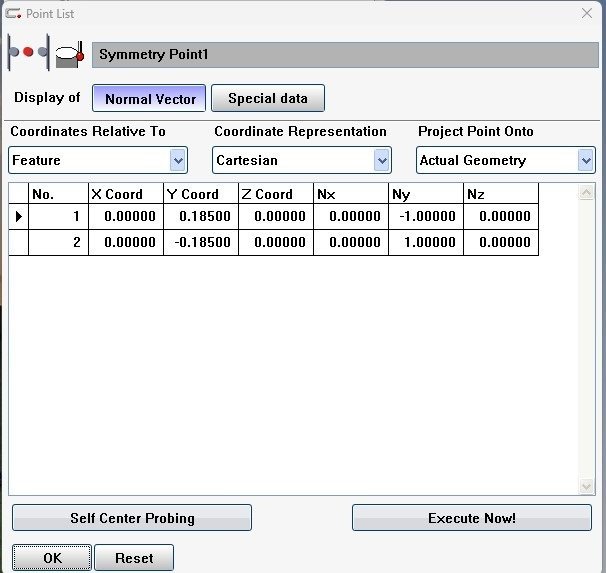Confirm with the OK button
This screenshot has height=573, width=606.
click(52, 558)
